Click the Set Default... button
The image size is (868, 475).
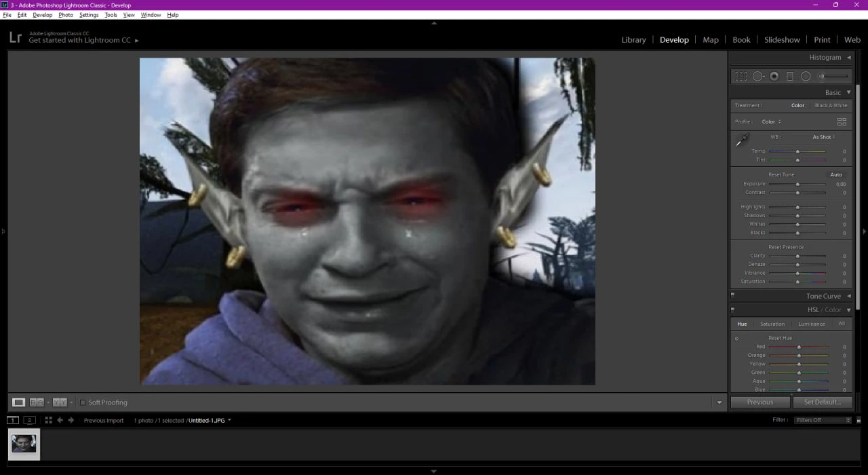(823, 402)
